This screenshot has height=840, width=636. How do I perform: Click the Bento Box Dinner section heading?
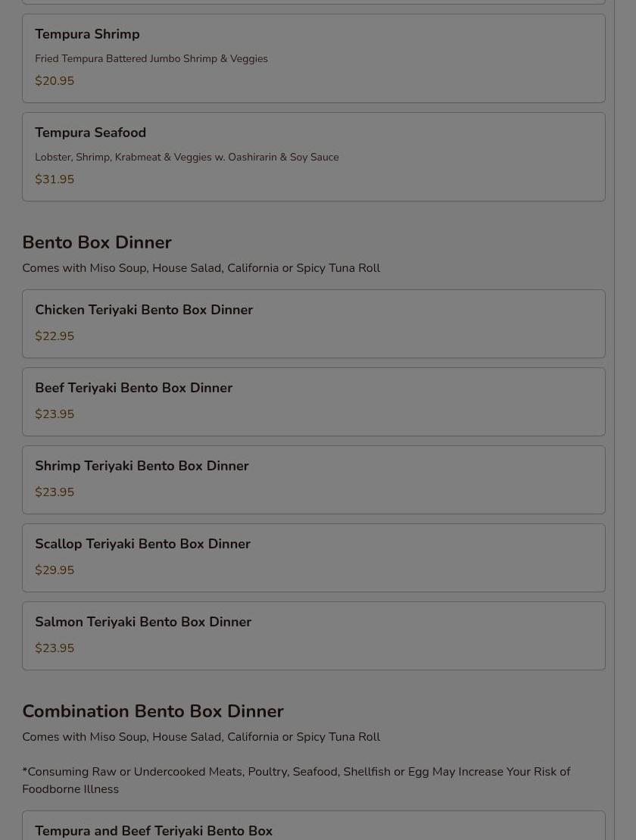point(97,242)
